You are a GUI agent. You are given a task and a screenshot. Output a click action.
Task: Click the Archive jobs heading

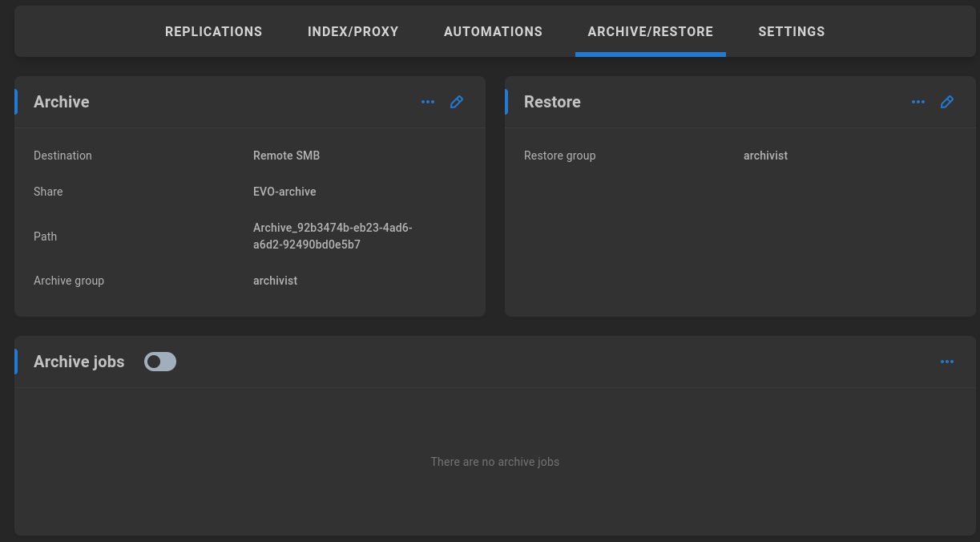pyautogui.click(x=79, y=362)
